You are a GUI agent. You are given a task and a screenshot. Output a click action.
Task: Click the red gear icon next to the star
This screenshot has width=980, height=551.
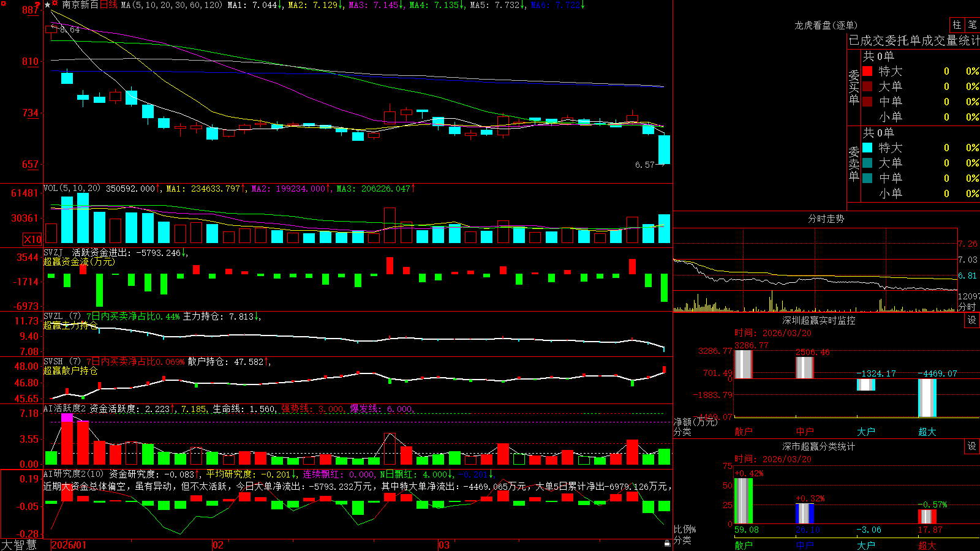pos(55,2)
